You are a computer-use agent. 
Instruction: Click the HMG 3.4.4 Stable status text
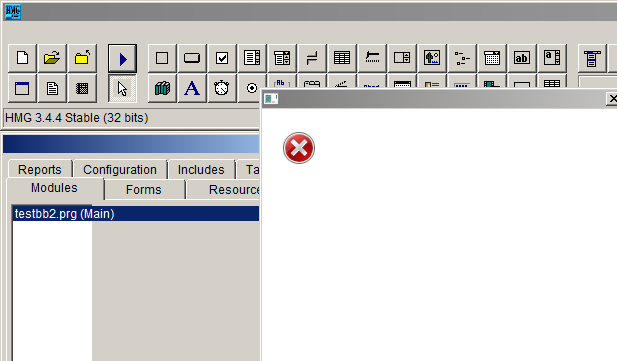[77, 118]
